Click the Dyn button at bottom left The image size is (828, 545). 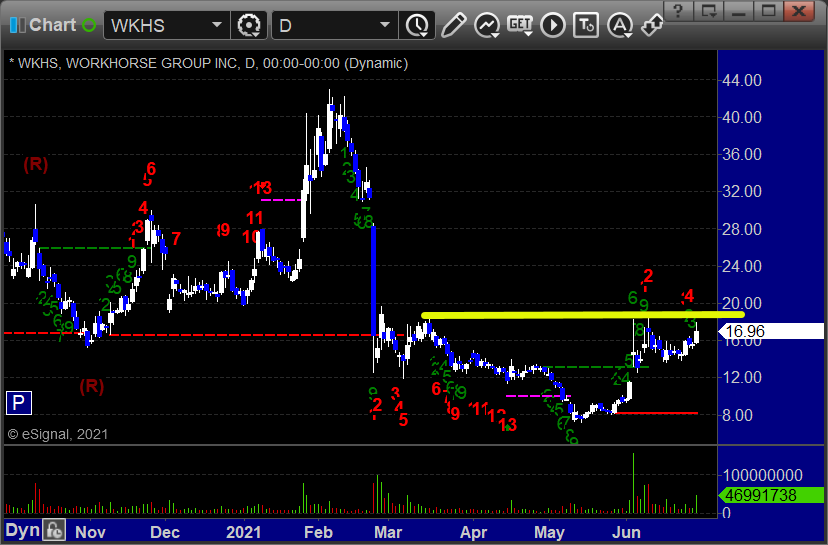[22, 530]
